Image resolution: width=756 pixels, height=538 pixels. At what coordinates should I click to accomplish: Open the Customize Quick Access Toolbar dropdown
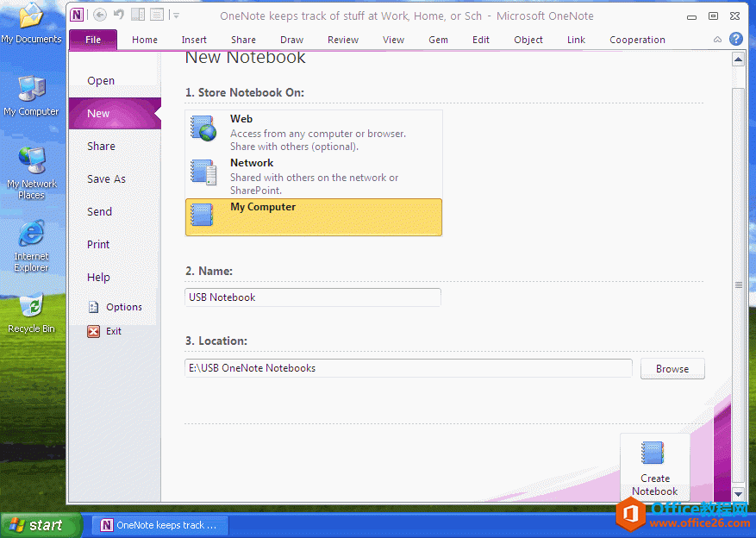point(176,15)
